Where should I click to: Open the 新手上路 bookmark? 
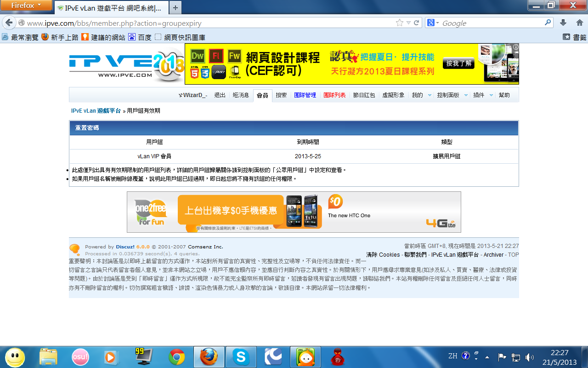coord(60,37)
